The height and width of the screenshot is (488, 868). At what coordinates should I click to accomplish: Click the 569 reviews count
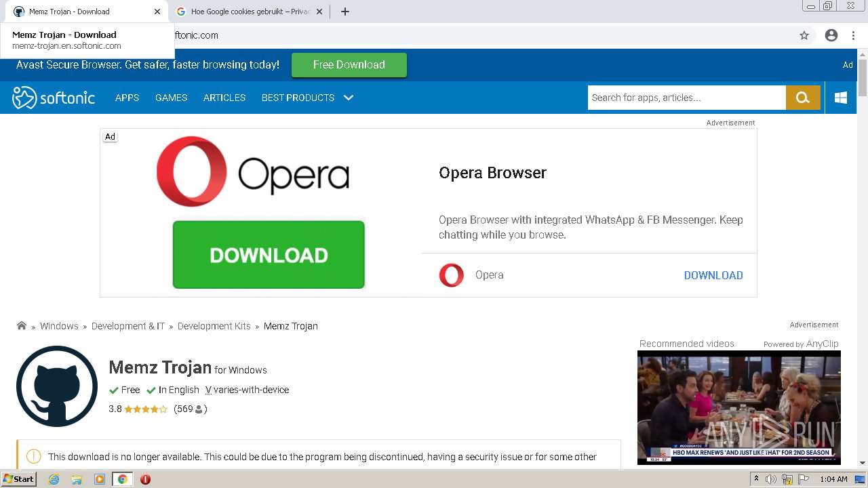pyautogui.click(x=190, y=409)
